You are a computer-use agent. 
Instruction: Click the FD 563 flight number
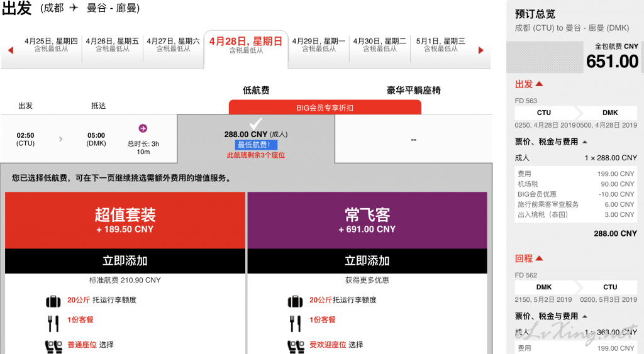click(526, 101)
